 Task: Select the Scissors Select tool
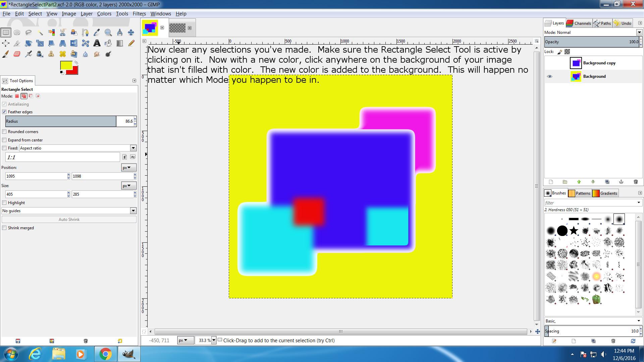[x=63, y=33]
